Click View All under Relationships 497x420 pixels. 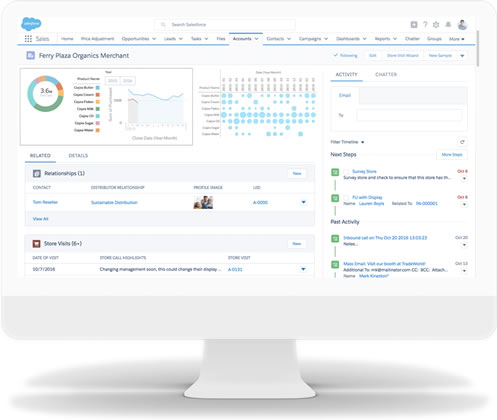40,219
